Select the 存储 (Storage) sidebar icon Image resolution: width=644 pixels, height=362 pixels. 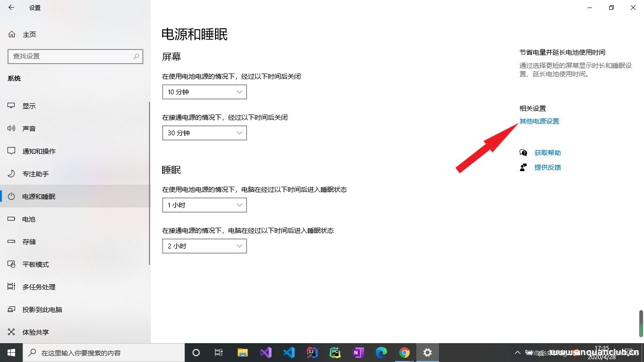click(29, 241)
